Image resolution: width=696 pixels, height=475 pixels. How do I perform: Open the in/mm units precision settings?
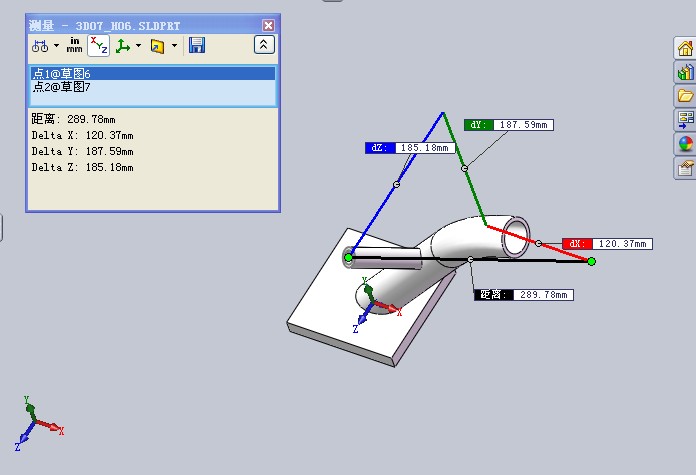point(75,45)
